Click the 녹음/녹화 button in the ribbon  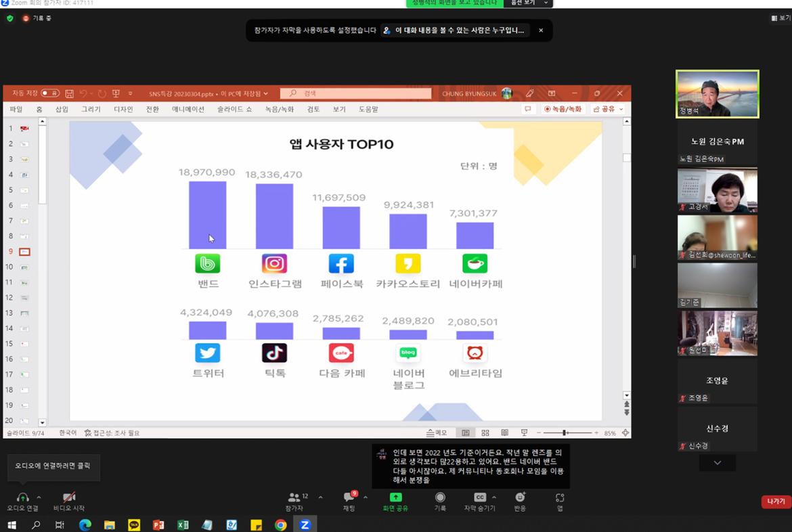click(x=563, y=108)
